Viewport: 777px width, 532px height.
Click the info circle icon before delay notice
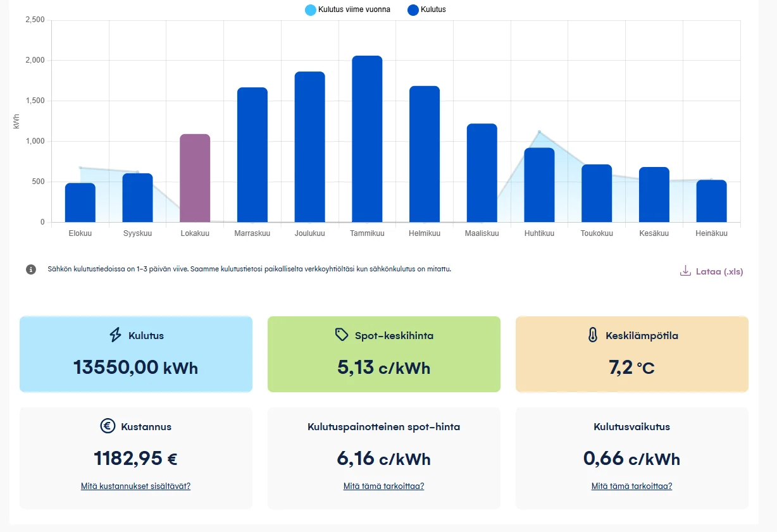click(x=31, y=269)
